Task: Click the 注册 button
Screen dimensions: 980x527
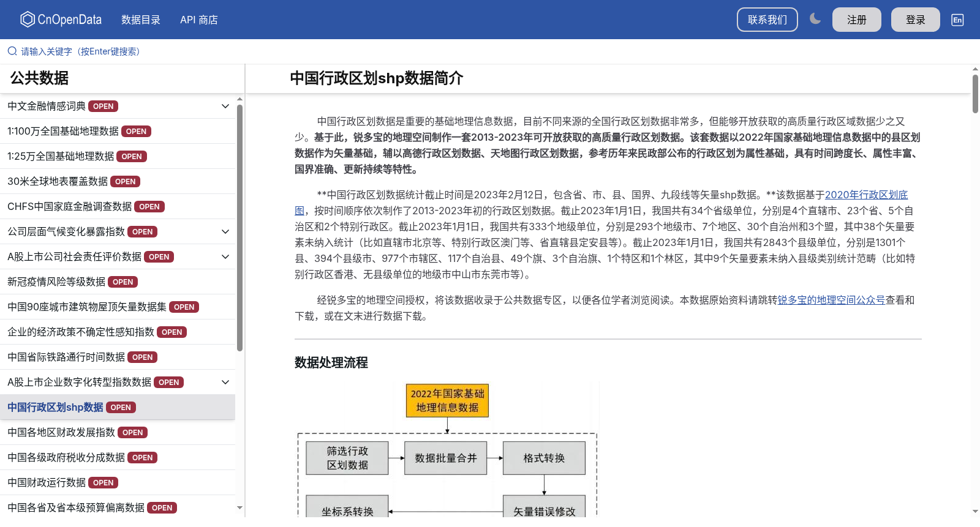Action: pos(857,20)
